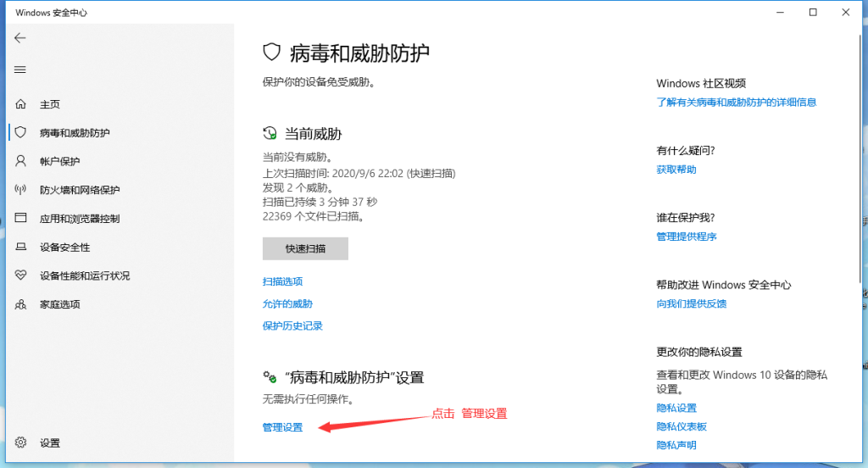Open the 隐私设置 link
Viewport: 868px width, 468px height.
[676, 408]
